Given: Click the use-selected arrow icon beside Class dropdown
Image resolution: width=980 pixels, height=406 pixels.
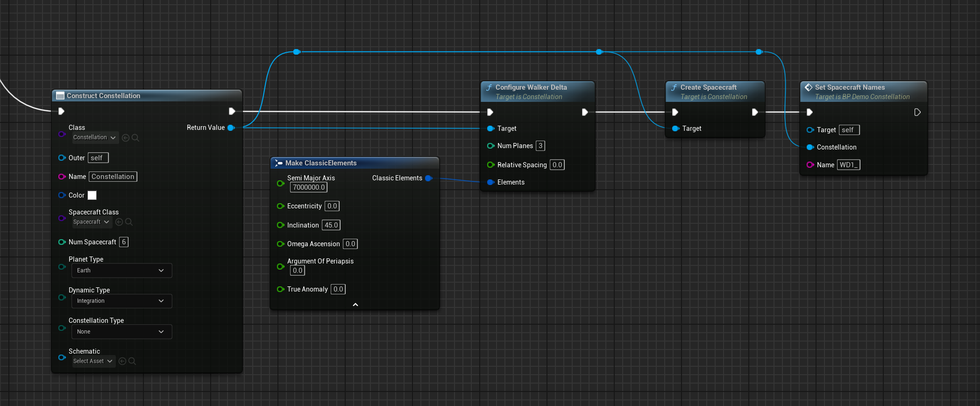Looking at the screenshot, I should [x=125, y=138].
